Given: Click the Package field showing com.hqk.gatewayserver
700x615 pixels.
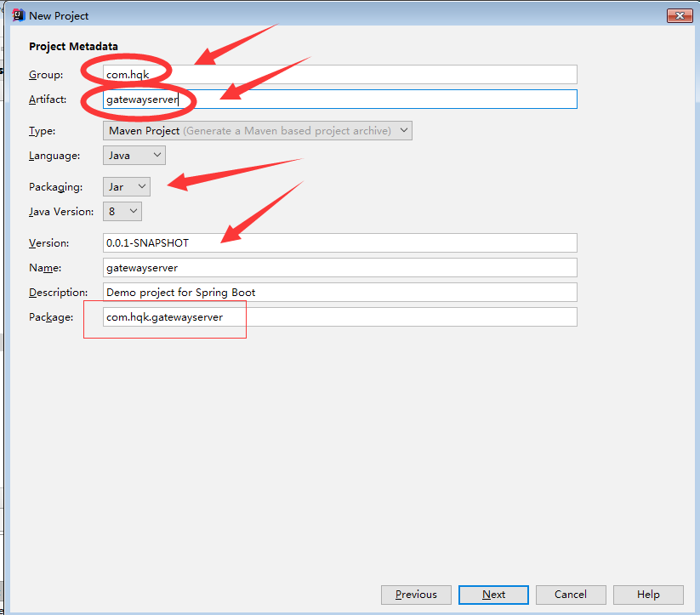Looking at the screenshot, I should click(x=340, y=316).
